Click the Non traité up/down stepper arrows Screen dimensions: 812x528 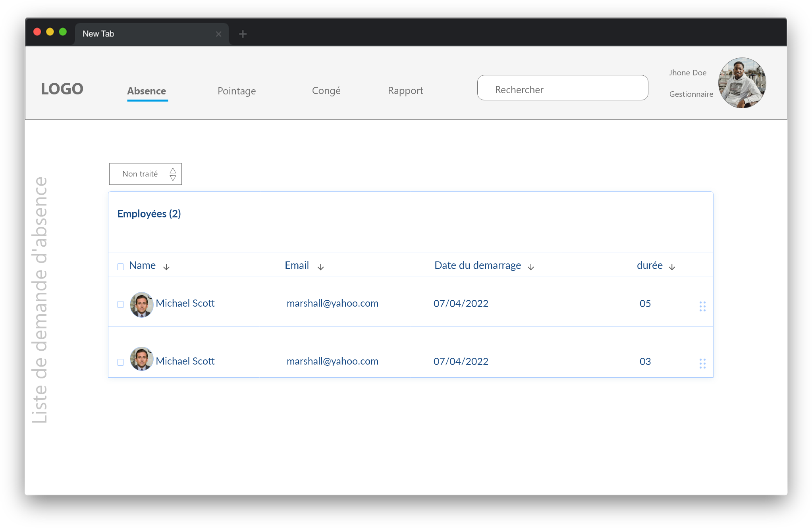click(x=173, y=174)
